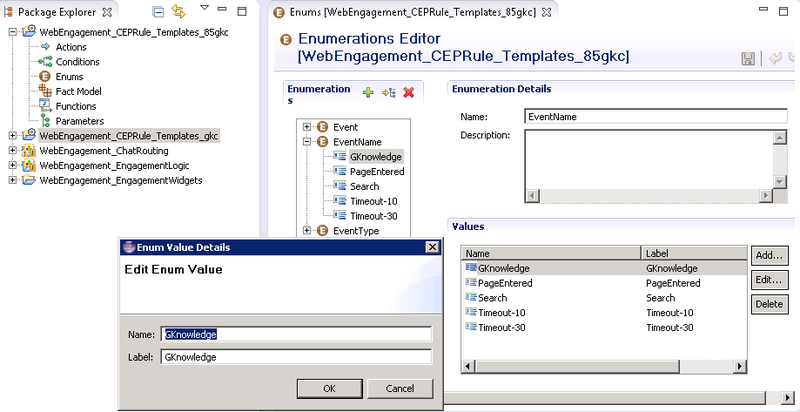The width and height of the screenshot is (800, 412).
Task: Open Package Explorer view menu triangle
Action: click(x=204, y=8)
